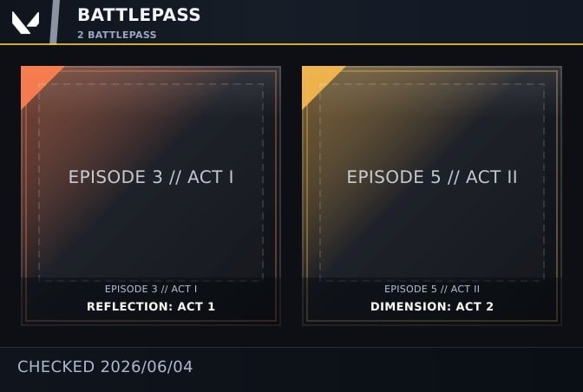
Task: Click the 2 BATTLEPASS subtitle count
Action: (x=117, y=35)
